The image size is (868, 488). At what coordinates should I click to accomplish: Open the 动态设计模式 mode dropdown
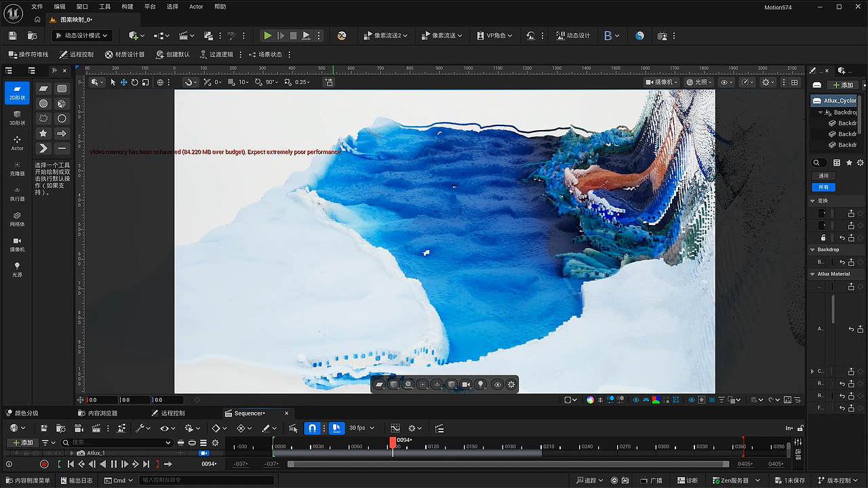point(81,35)
